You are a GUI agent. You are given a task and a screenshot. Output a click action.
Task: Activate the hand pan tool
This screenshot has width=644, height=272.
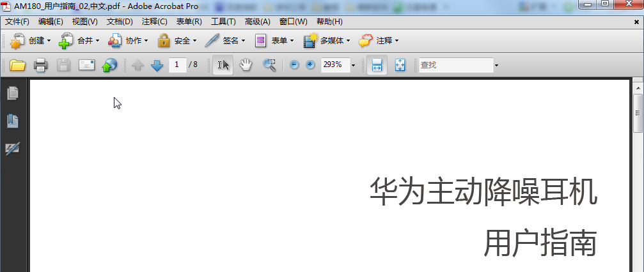(x=246, y=65)
